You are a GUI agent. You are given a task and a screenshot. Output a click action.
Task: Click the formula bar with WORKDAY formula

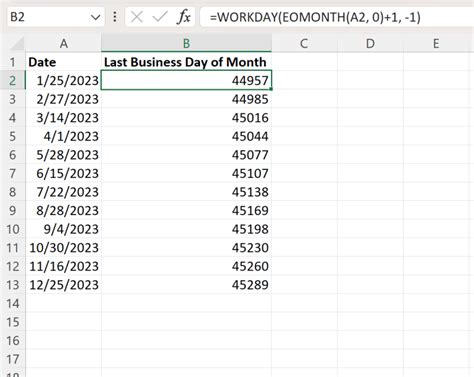pyautogui.click(x=337, y=17)
